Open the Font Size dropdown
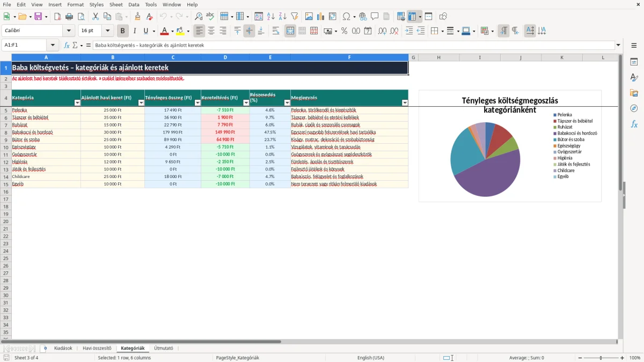Image resolution: width=644 pixels, height=362 pixels. 108,31
